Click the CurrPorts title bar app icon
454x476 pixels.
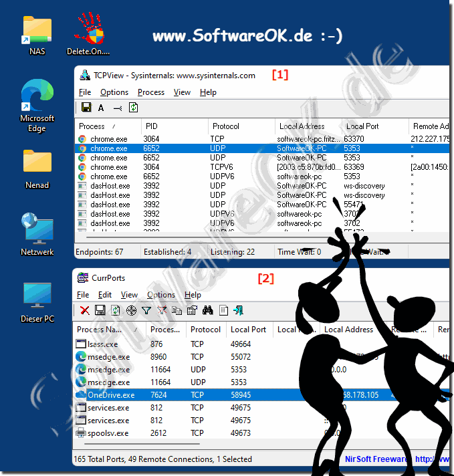click(83, 277)
